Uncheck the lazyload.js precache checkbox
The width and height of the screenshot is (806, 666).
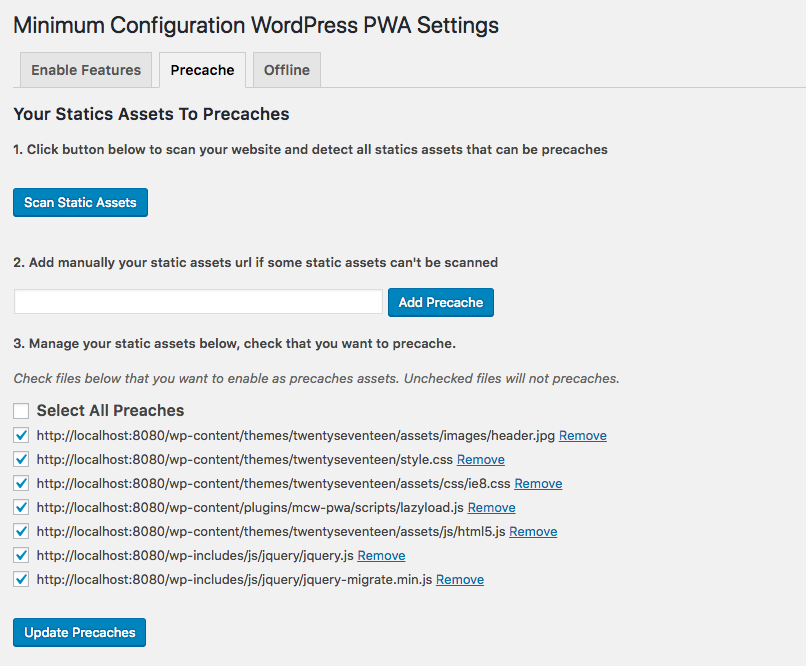[21, 507]
